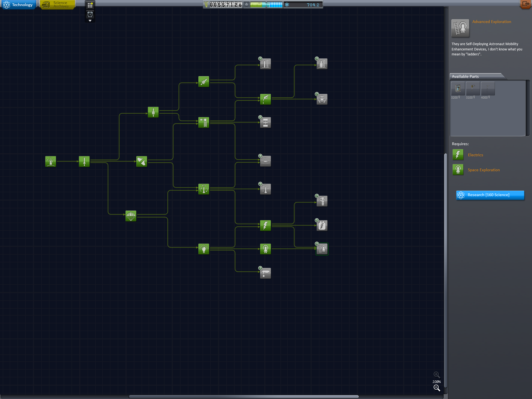Screen dimensions: 532x399
Task: Click the zoom in magnifier icon
Action: click(x=437, y=375)
